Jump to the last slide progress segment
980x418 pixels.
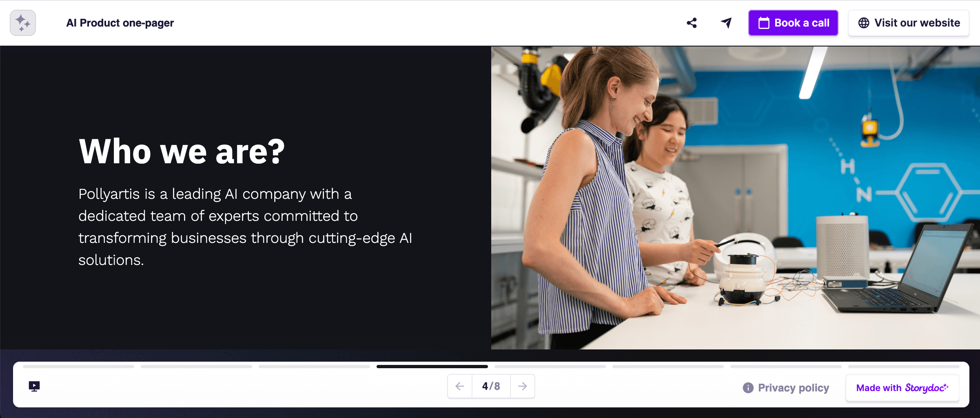coord(903,367)
